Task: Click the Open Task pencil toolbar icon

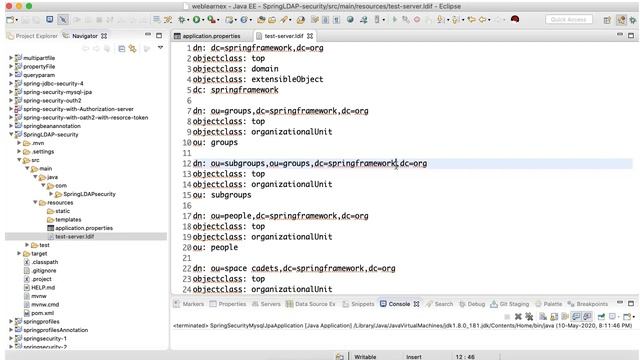Action: click(x=284, y=20)
